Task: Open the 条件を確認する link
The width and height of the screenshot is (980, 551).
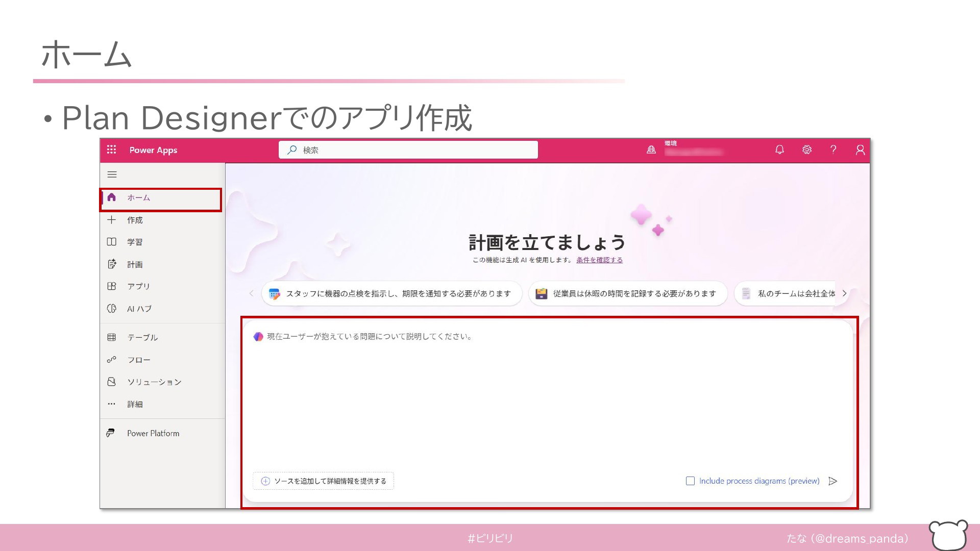Action: [x=599, y=260]
